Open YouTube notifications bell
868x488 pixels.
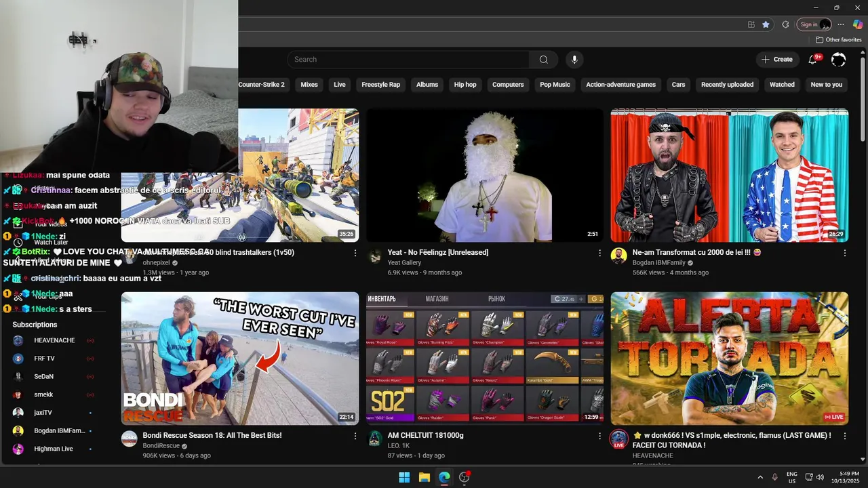pyautogui.click(x=812, y=60)
